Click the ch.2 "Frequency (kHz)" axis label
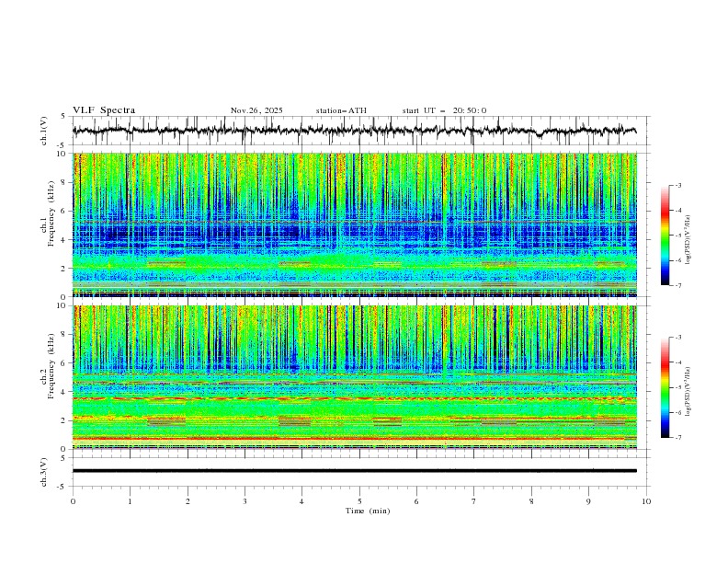The width and height of the screenshot is (728, 563). point(51,366)
